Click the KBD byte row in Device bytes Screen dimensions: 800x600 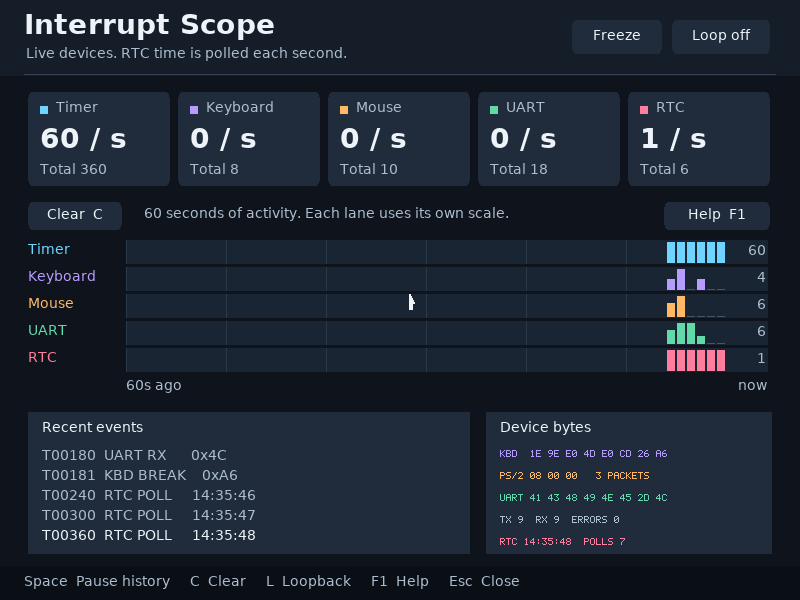pos(583,454)
